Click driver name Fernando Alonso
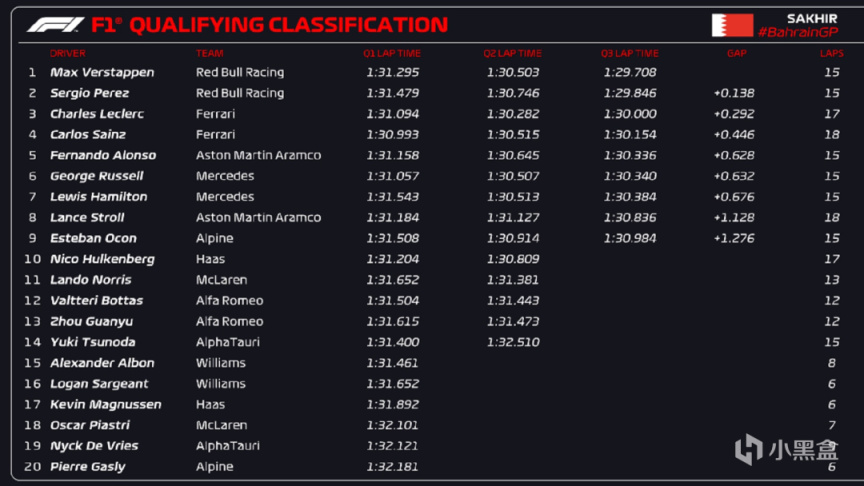This screenshot has height=486, width=864. (x=103, y=155)
